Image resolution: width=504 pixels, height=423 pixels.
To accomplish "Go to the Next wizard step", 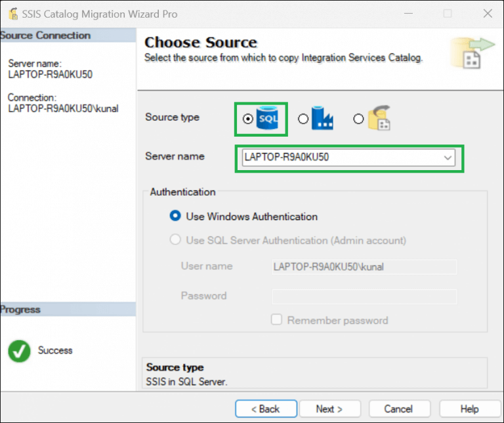I will point(329,409).
